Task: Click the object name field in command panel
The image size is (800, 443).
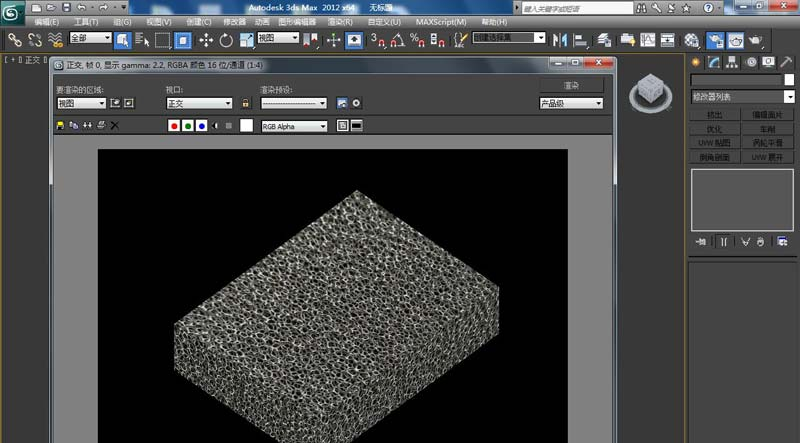Action: pos(736,80)
